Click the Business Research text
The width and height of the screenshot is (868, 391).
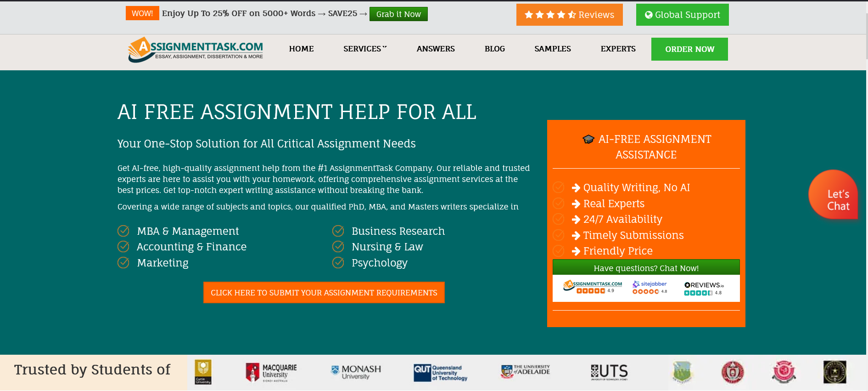pos(398,231)
